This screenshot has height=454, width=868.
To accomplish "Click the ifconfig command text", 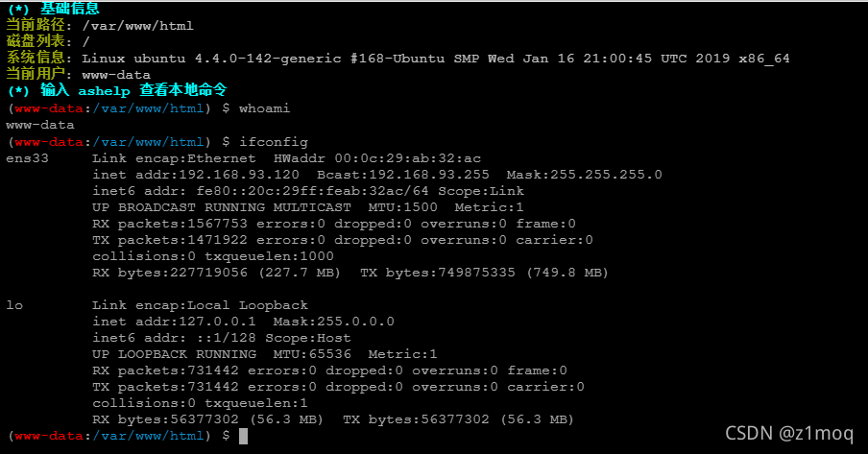I will pos(273,142).
